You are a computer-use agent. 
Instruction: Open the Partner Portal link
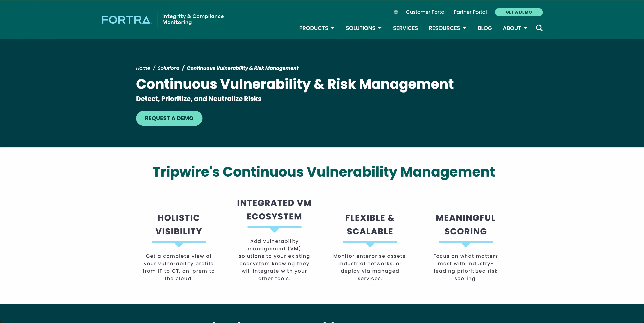point(470,12)
